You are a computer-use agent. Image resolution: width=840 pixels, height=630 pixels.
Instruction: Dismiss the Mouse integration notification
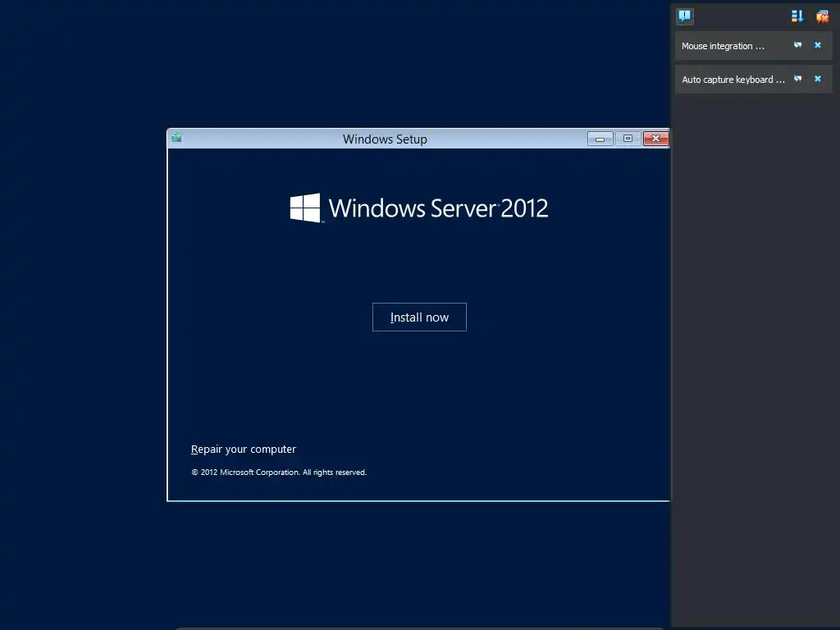[818, 45]
